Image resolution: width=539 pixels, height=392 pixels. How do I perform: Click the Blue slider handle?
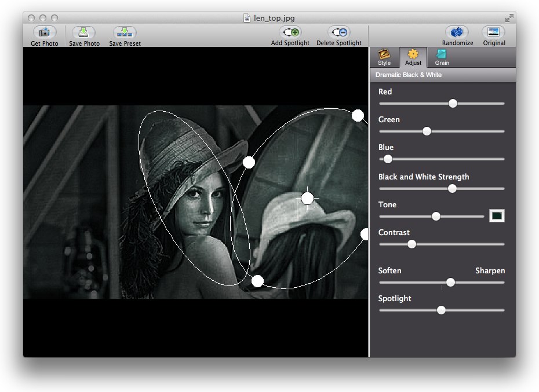(388, 159)
